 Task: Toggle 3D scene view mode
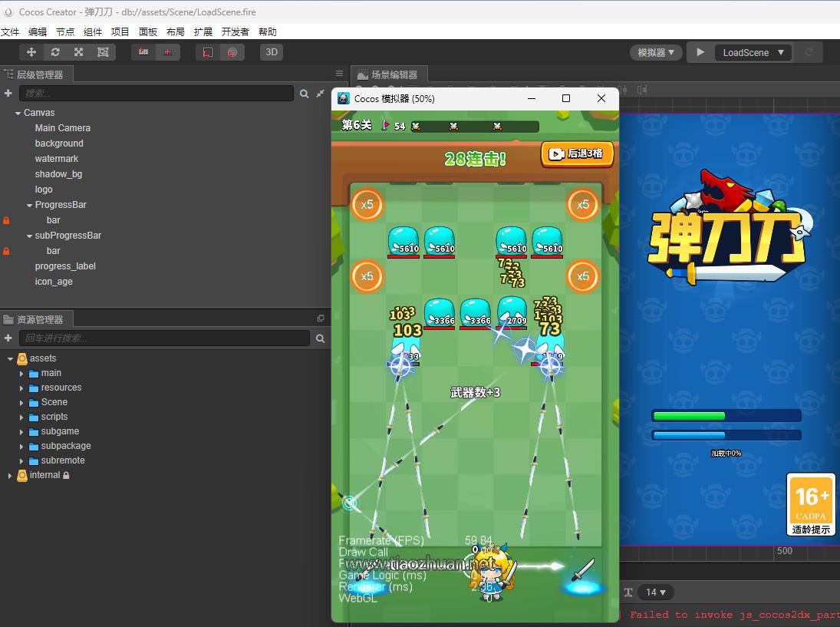tap(272, 52)
